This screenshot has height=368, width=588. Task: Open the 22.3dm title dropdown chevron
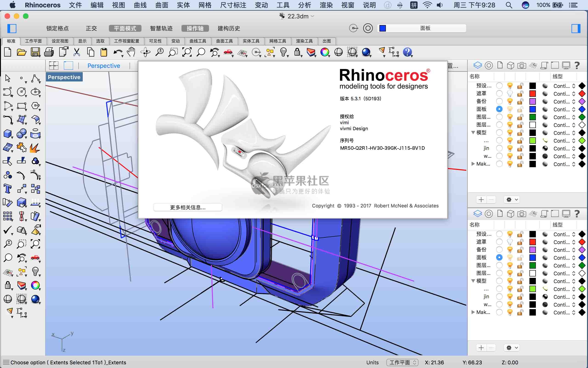312,16
